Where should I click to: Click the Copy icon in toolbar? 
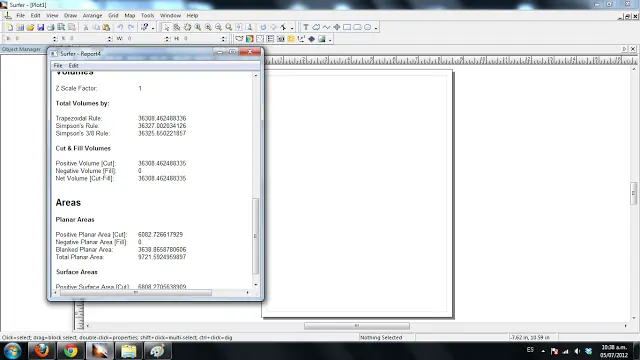click(96, 27)
